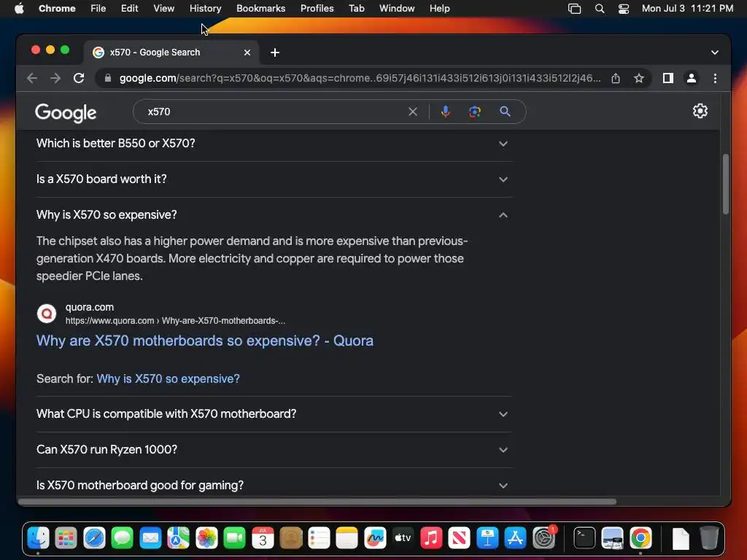Open the Chrome side panel
The height and width of the screenshot is (560, 747).
coord(668,78)
